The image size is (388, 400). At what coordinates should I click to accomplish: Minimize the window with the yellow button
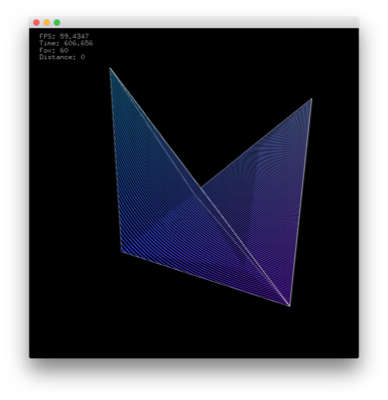(47, 23)
